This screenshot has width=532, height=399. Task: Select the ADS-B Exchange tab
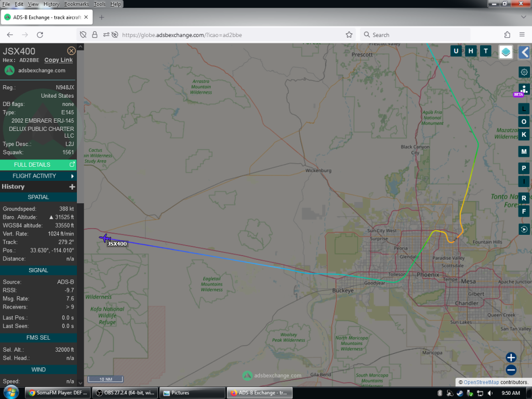(x=46, y=17)
